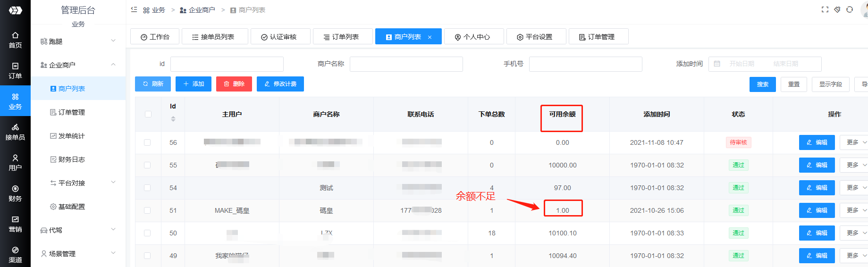Check the row with Id 54

click(x=147, y=188)
